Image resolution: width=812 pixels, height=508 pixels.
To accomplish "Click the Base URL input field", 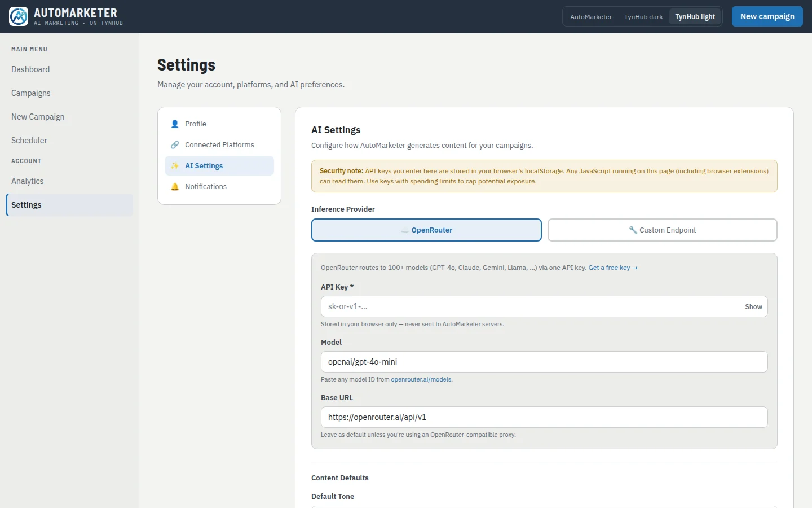I will pyautogui.click(x=544, y=417).
